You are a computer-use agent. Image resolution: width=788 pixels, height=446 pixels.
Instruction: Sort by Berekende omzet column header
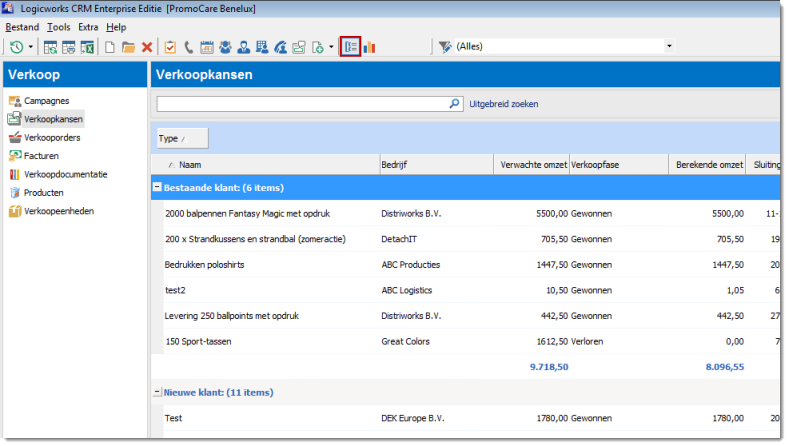[707, 165]
